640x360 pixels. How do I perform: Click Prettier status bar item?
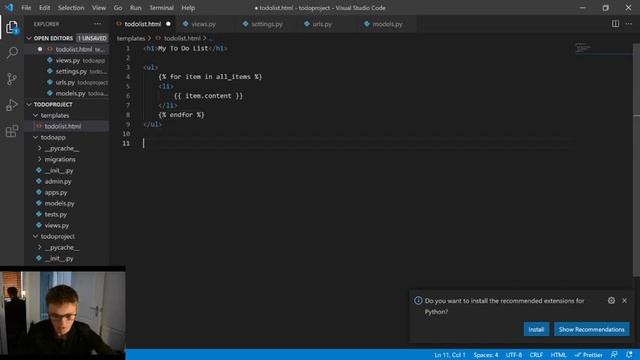point(588,355)
